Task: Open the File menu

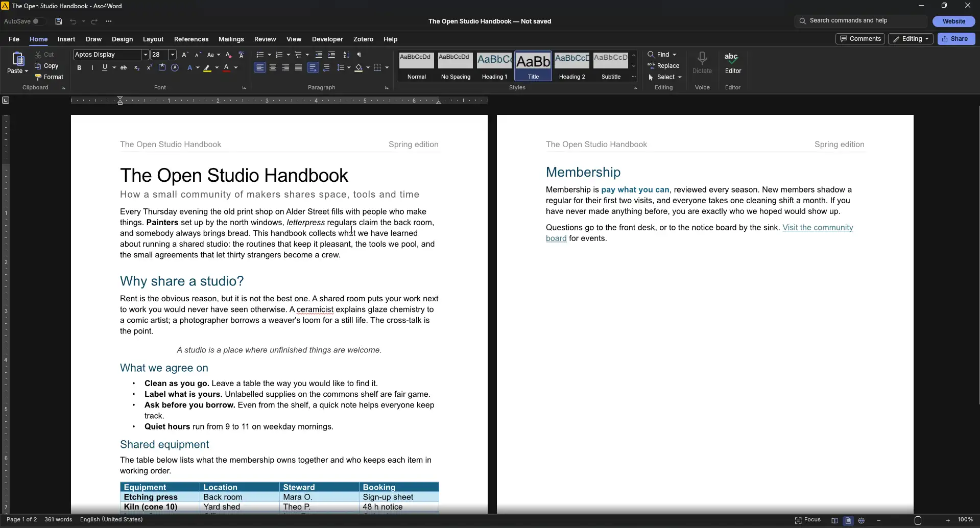Action: (x=14, y=39)
